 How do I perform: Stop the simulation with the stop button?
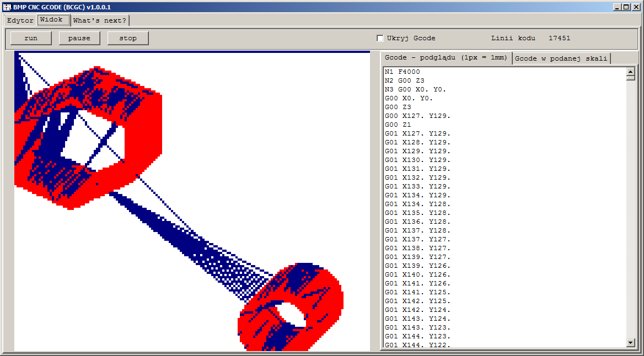pyautogui.click(x=128, y=38)
